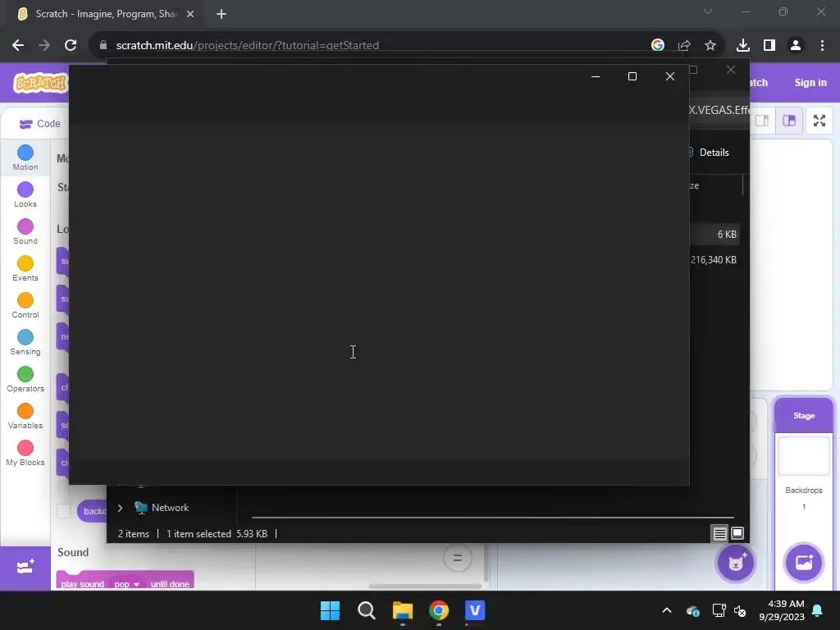The image size is (840, 630).
Task: Switch File Explorer to details view
Action: pos(719,533)
